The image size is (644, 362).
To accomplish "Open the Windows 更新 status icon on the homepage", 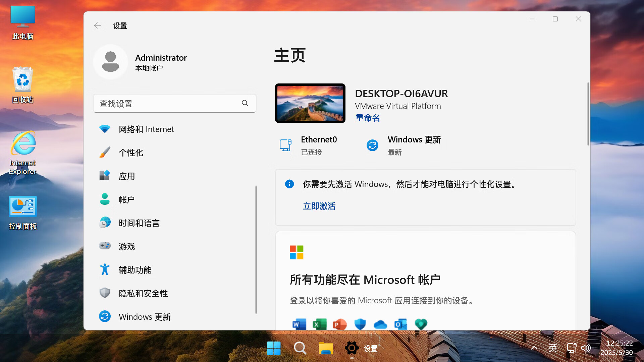I will coord(372,145).
